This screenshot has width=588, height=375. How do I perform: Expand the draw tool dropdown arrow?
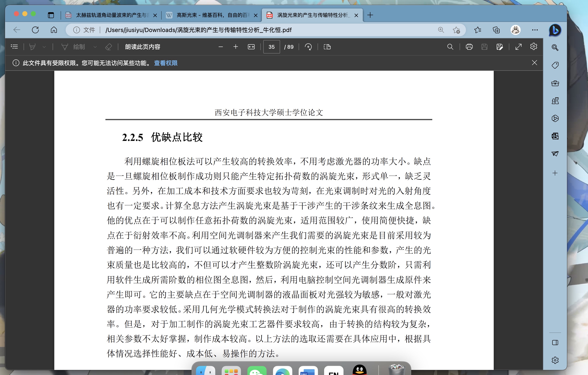95,47
